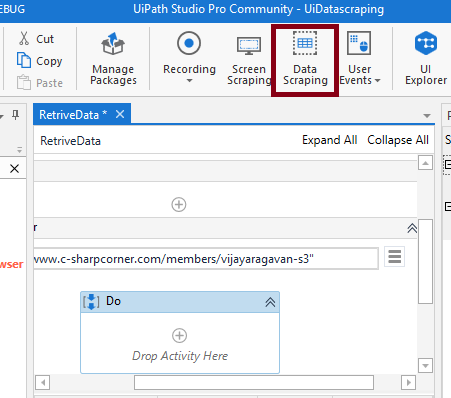Click the Paste command in the ribbon
The width and height of the screenshot is (451, 398).
[x=39, y=83]
